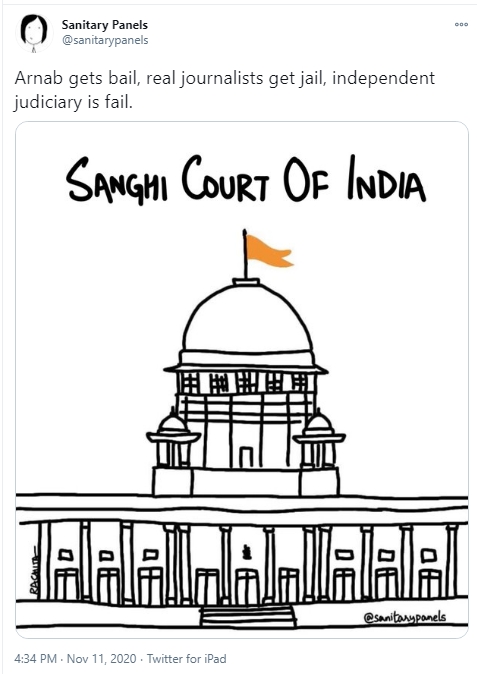Click the word 'Sanghi' in the cartoon title
The width and height of the screenshot is (477, 674).
click(117, 181)
